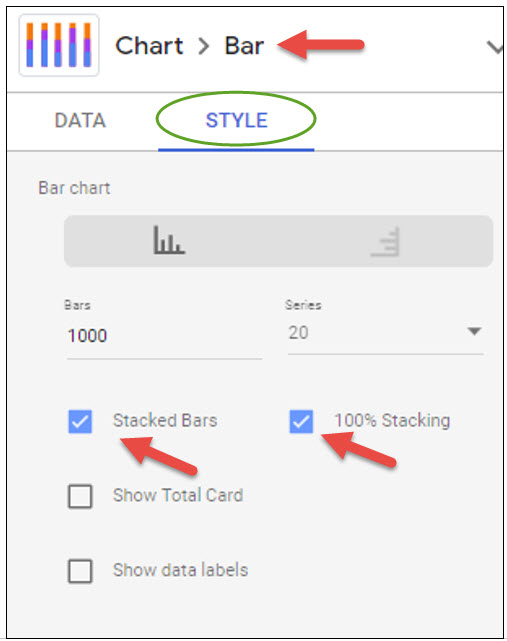
Task: Click the 100% Stacking label text
Action: click(393, 421)
